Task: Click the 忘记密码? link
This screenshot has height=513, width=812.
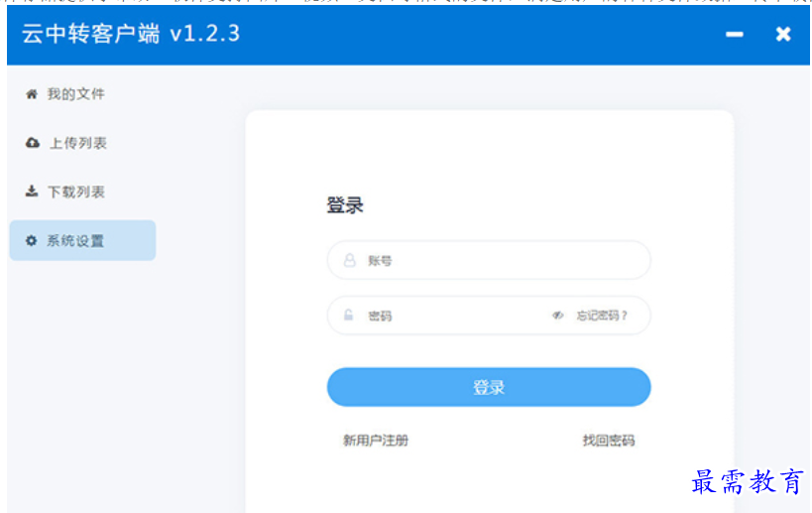Action: click(602, 316)
